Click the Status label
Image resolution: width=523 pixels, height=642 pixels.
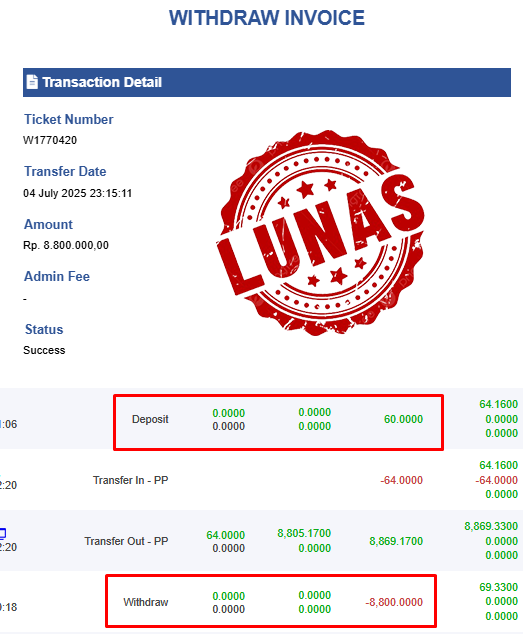[44, 329]
